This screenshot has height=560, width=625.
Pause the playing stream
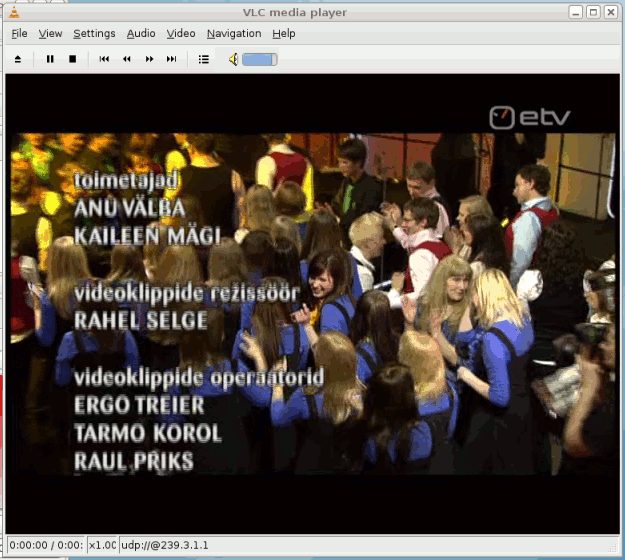50,59
